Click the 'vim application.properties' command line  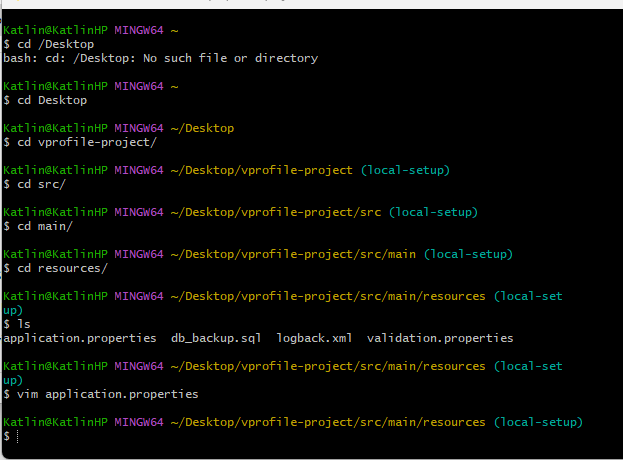[101, 394]
